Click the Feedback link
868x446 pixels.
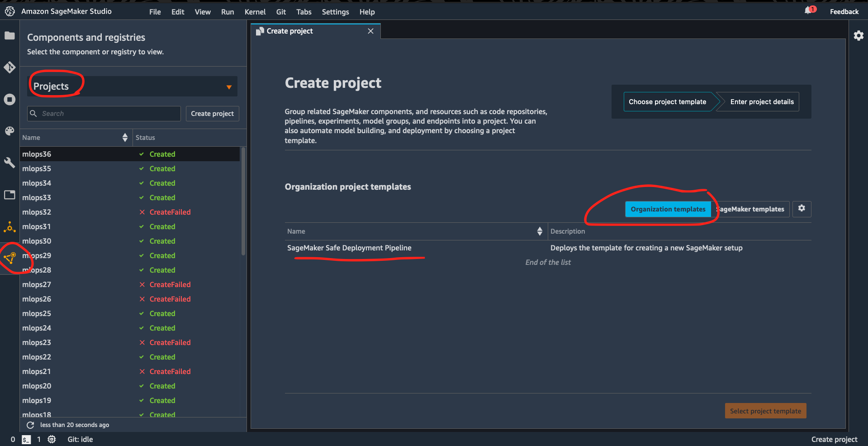click(x=844, y=12)
